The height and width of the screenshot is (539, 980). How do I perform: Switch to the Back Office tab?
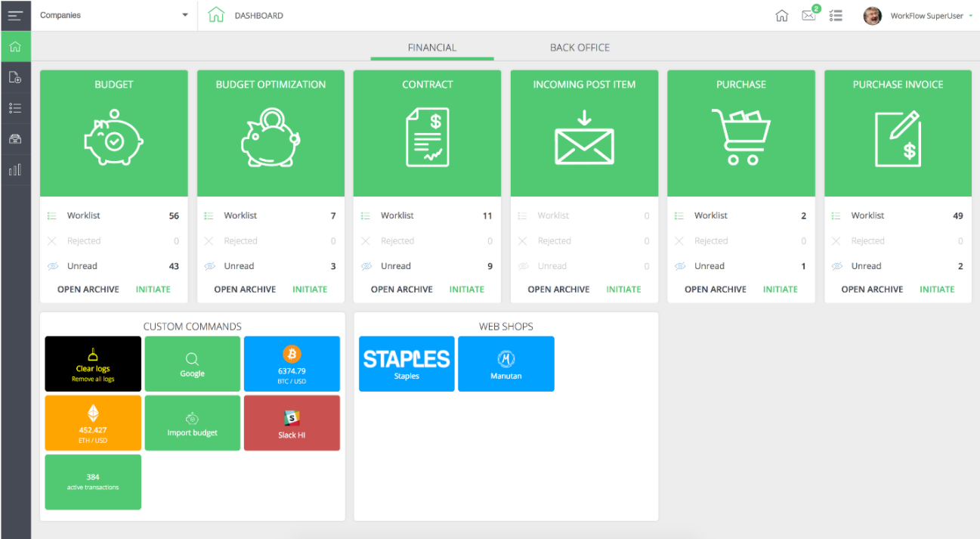pyautogui.click(x=580, y=48)
